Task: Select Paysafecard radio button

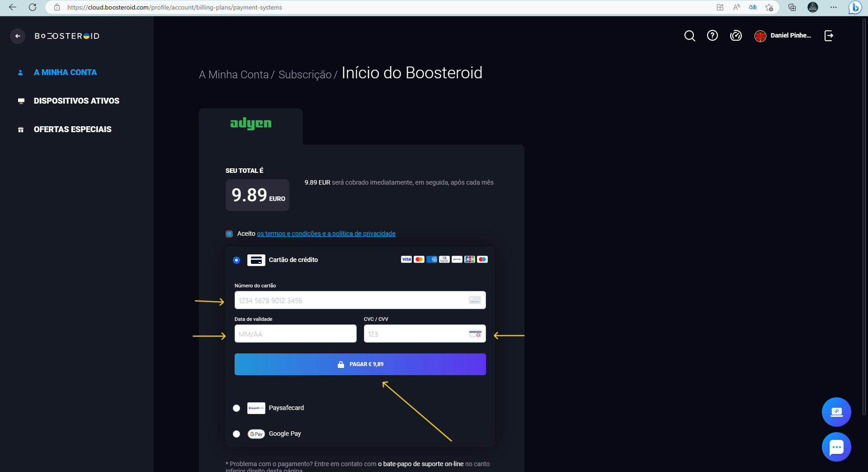Action: (236, 408)
